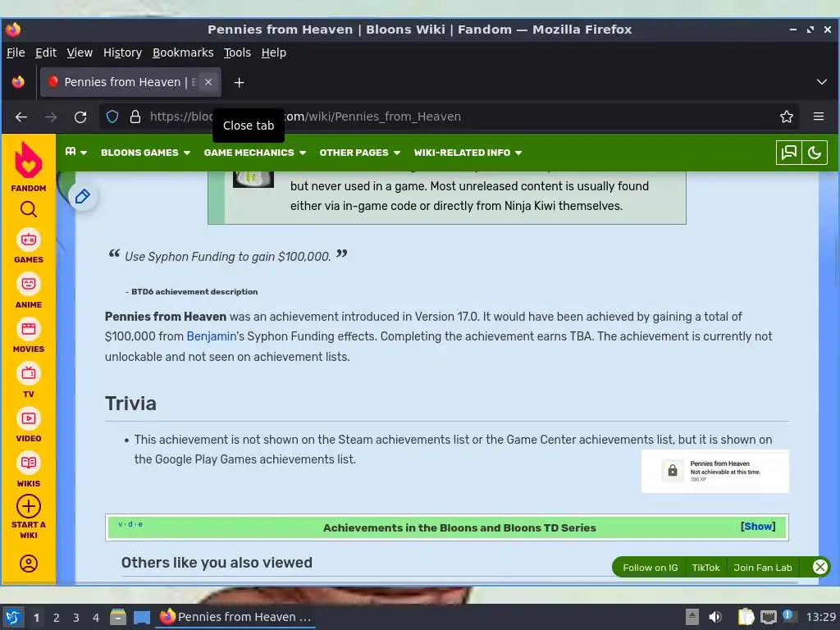Select the Firefox window taskbar entry

[235, 617]
